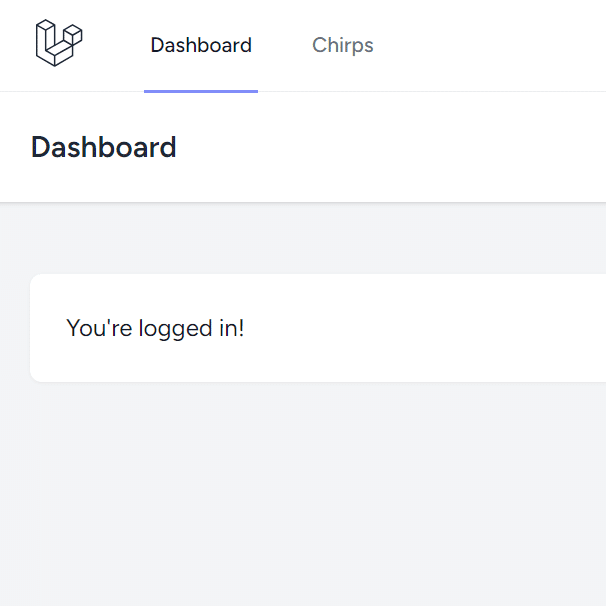This screenshot has height=606, width=606.
Task: Click the active Dashboard menu item
Action: pos(201,45)
